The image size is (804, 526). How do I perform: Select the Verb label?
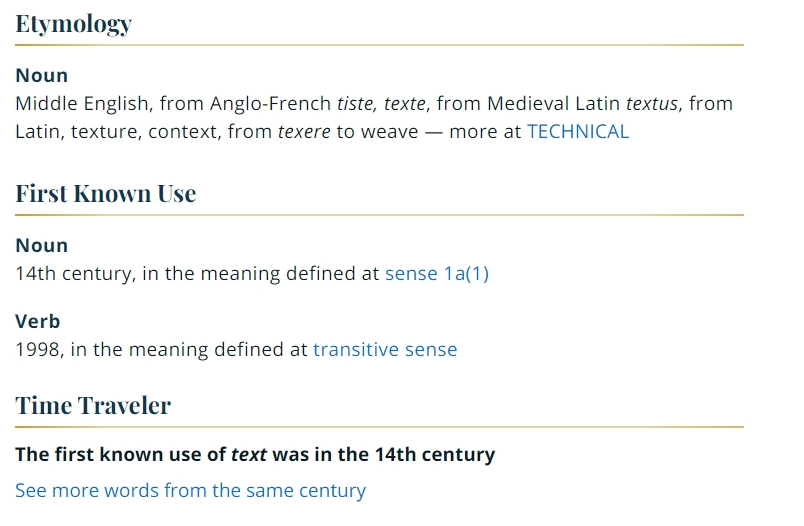coord(38,321)
